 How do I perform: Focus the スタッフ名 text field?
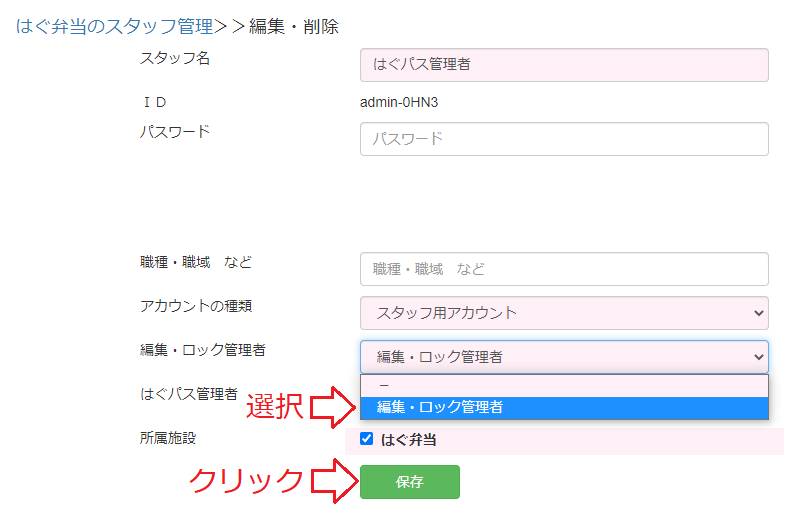pyautogui.click(x=564, y=65)
